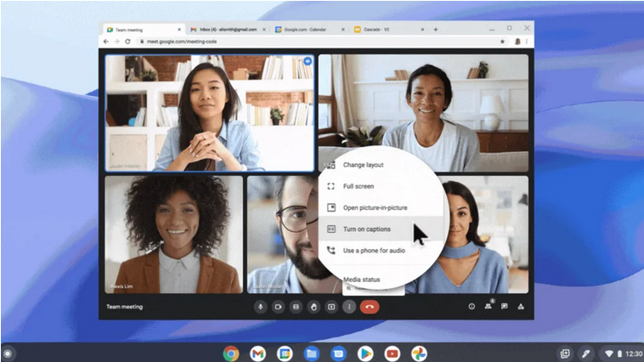
Task: Select Turn on captions menu item
Action: click(366, 229)
